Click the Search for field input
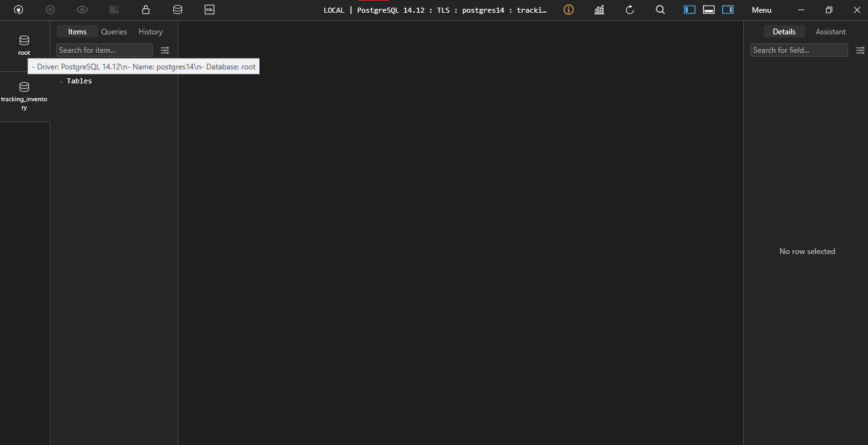The image size is (868, 445). (799, 50)
